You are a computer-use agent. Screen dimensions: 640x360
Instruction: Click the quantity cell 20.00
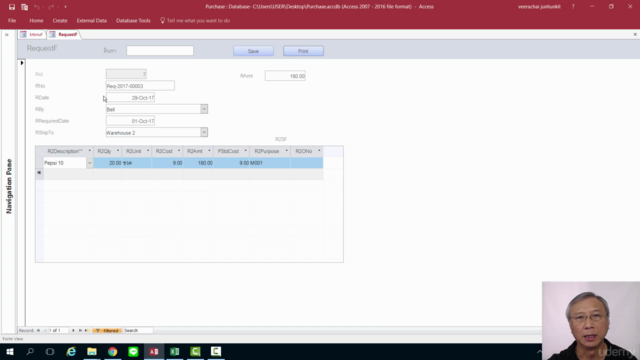pos(108,163)
